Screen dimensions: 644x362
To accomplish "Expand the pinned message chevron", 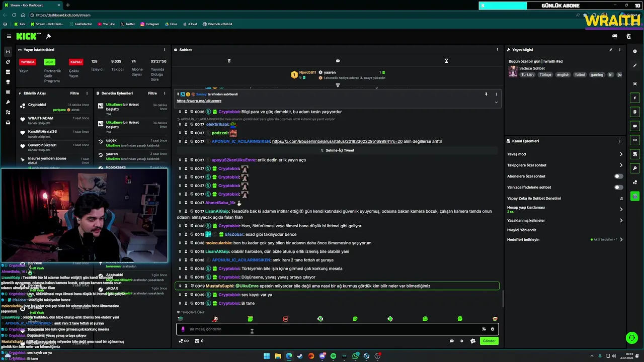I will click(x=496, y=102).
